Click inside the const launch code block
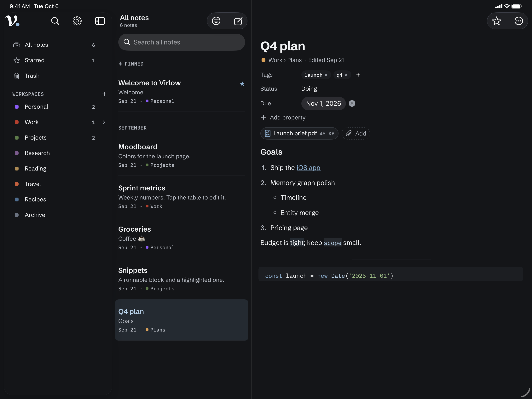The width and height of the screenshot is (532, 399). pos(390,274)
